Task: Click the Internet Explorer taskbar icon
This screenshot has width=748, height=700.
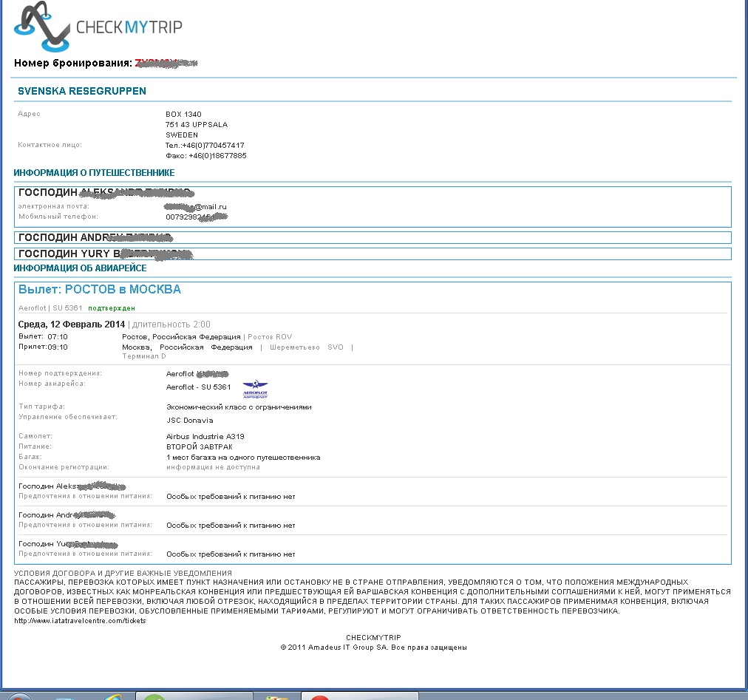Action: [112, 696]
